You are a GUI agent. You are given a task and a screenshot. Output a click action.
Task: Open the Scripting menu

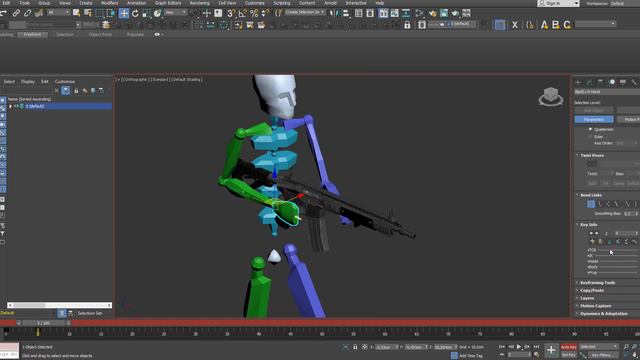(x=282, y=3)
